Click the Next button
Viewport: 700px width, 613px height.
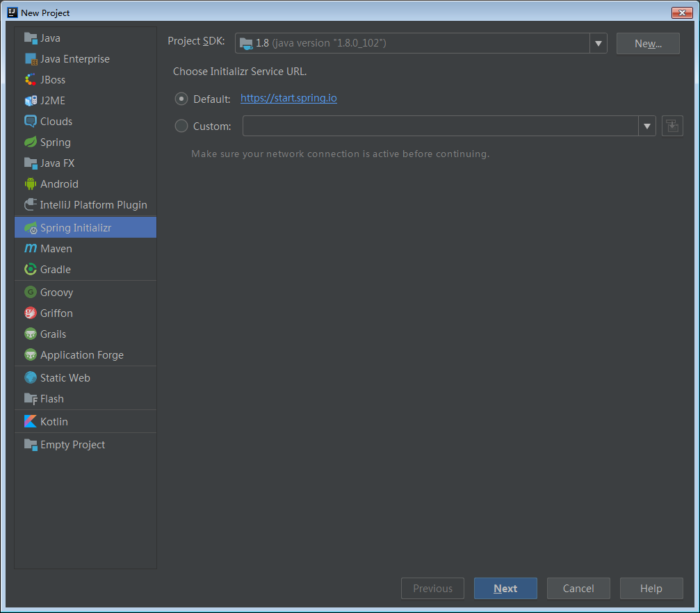[505, 589]
